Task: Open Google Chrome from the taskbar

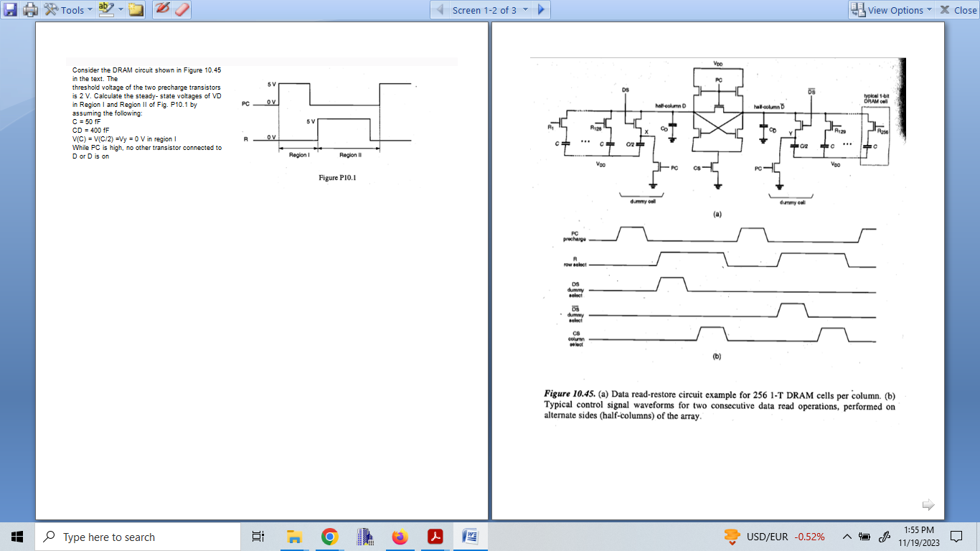Action: [x=329, y=536]
